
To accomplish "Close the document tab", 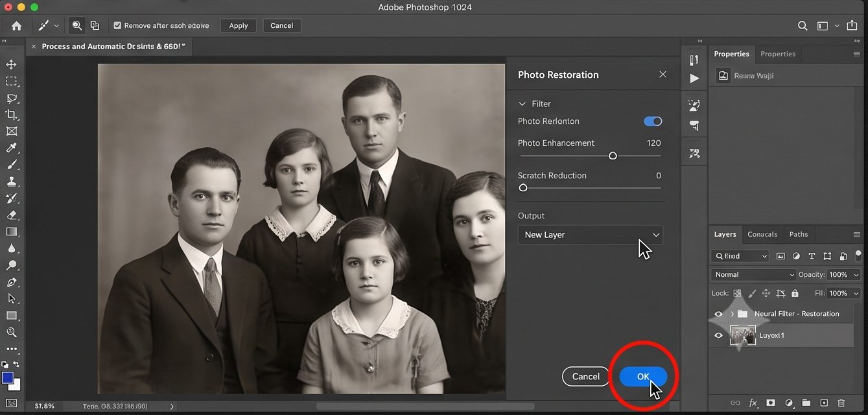I will pos(34,47).
